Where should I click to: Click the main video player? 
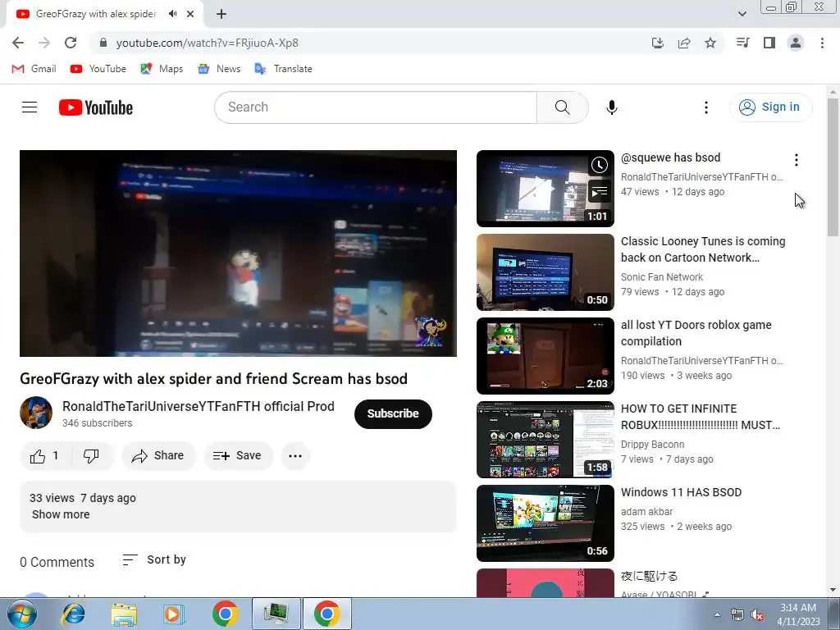(x=238, y=253)
